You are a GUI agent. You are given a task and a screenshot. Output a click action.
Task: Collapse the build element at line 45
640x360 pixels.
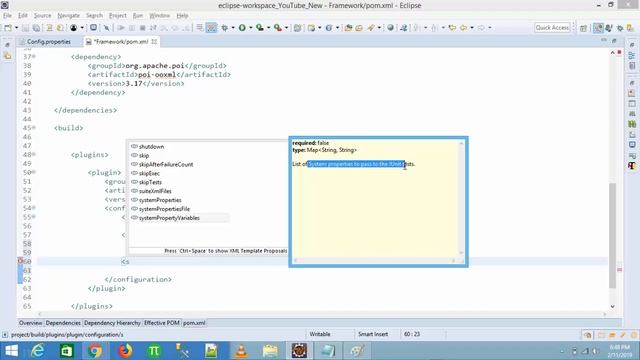(x=34, y=128)
